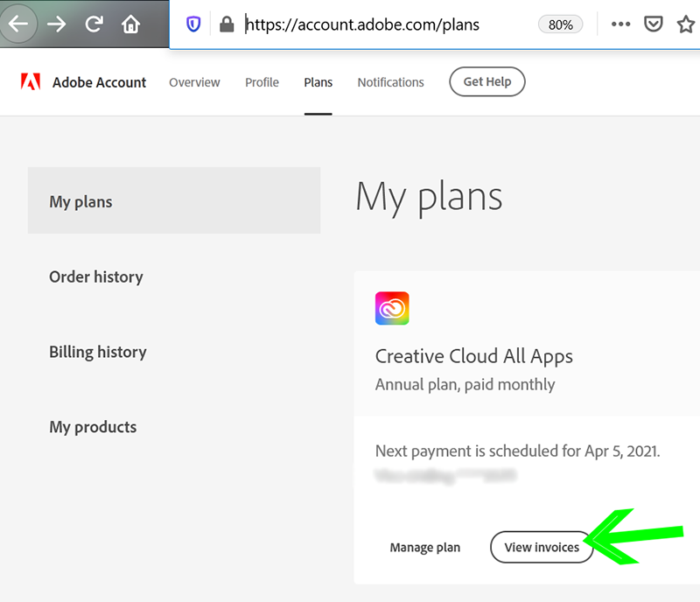Navigate back in browser history
This screenshot has width=700, height=602.
[x=19, y=24]
